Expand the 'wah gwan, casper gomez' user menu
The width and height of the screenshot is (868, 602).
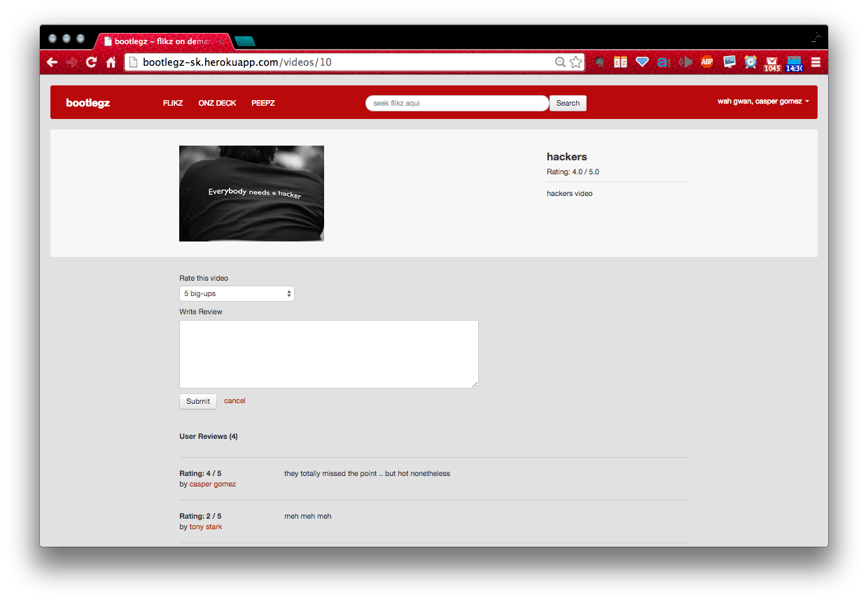[x=763, y=101]
